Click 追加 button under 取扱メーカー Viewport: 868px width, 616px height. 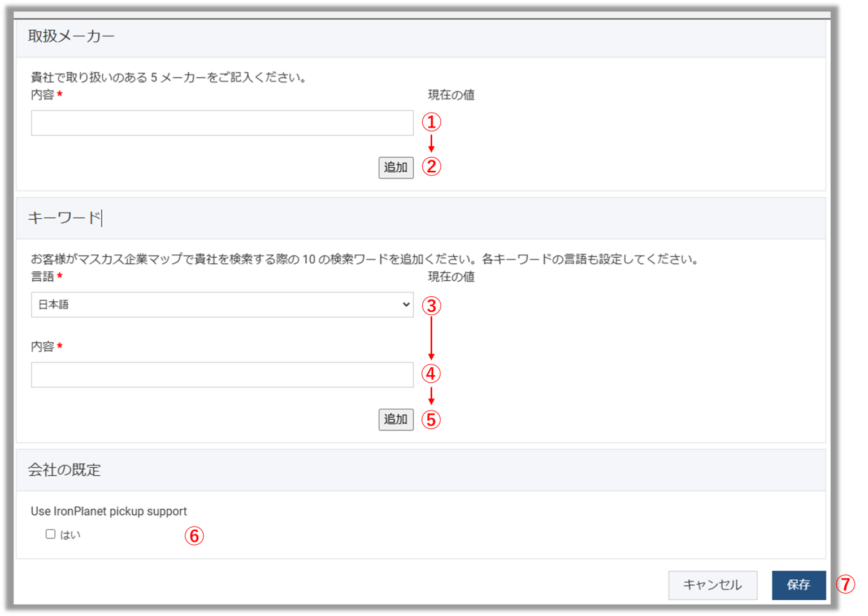(396, 167)
